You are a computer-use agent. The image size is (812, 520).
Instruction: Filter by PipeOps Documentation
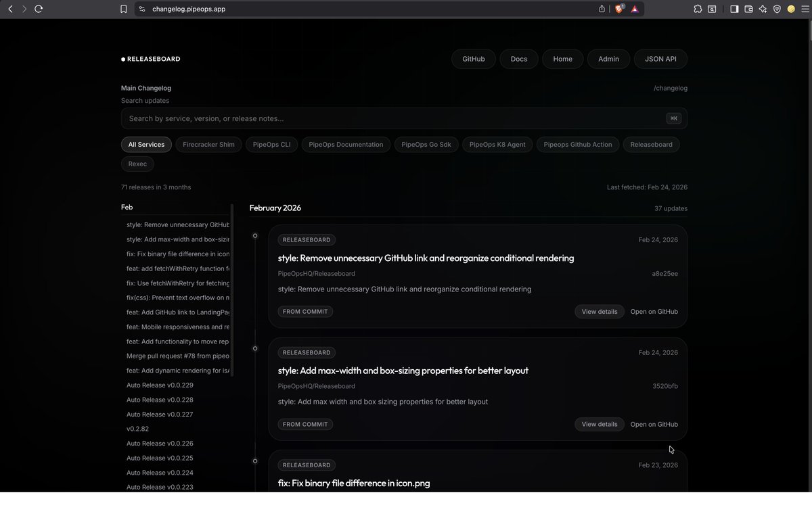[x=346, y=144]
